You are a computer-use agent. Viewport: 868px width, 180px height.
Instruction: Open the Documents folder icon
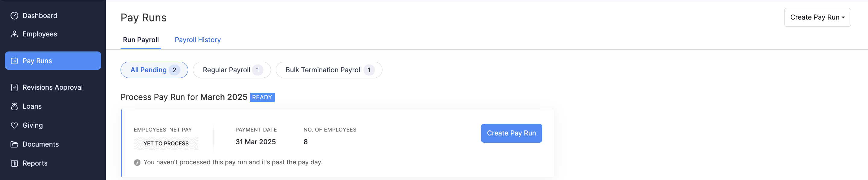14,144
